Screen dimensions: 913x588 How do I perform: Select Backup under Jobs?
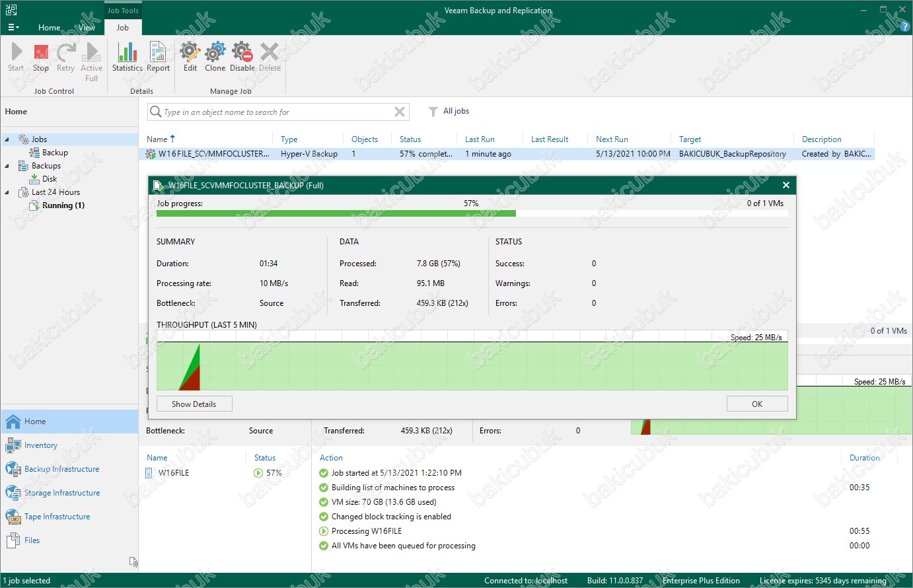click(55, 153)
